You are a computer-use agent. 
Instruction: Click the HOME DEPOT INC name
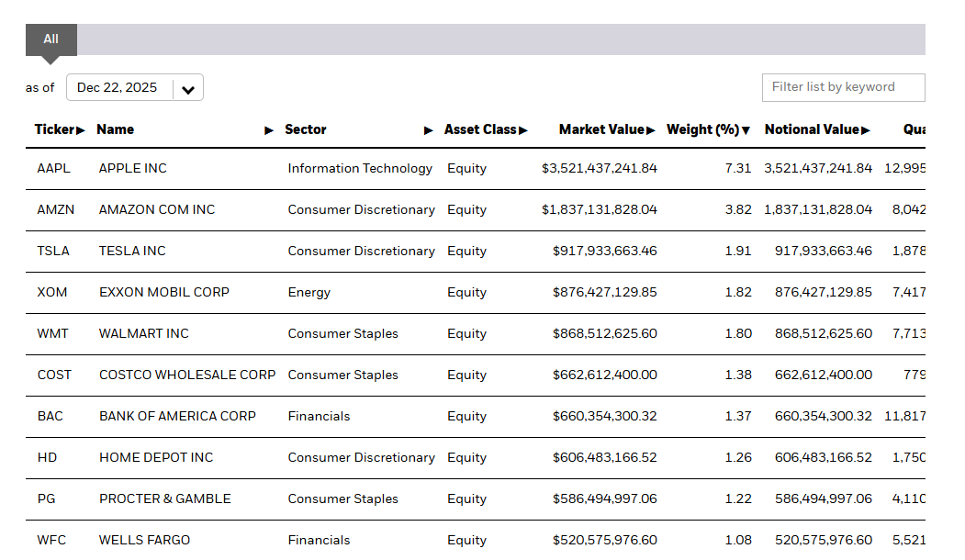156,457
